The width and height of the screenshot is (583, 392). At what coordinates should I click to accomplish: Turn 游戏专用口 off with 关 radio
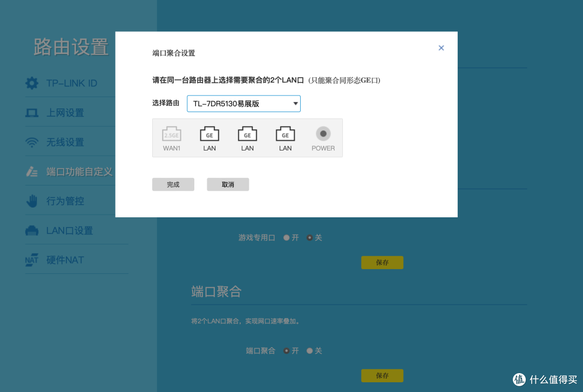pyautogui.click(x=309, y=238)
